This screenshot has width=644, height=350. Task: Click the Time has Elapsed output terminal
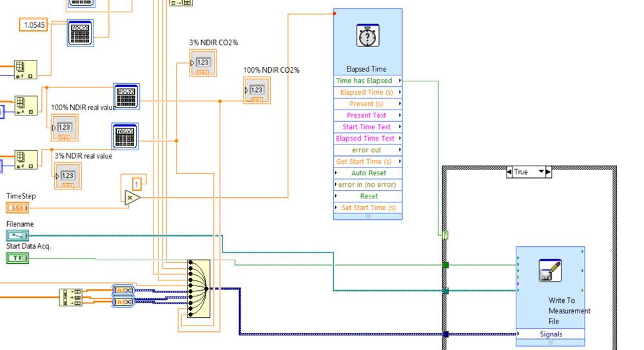pos(368,81)
